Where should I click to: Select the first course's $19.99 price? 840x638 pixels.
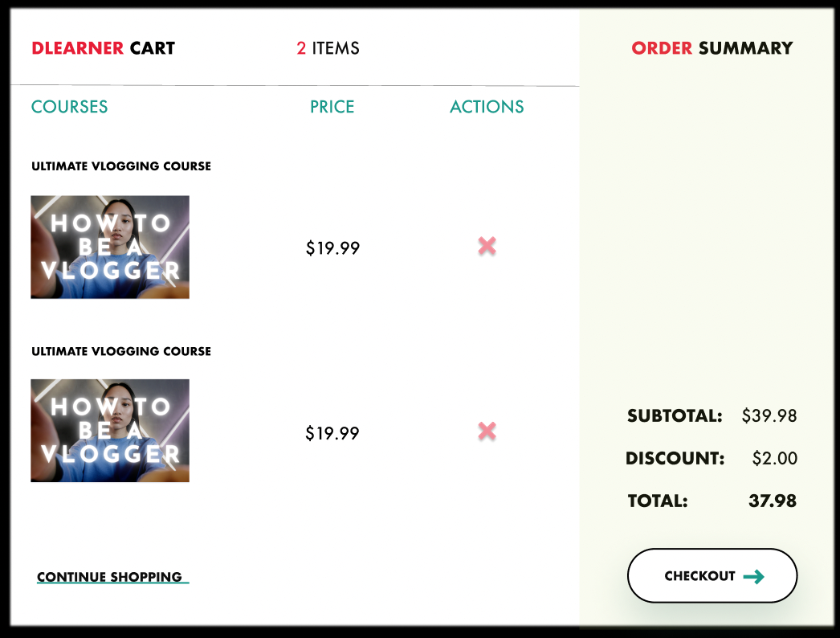(332, 248)
